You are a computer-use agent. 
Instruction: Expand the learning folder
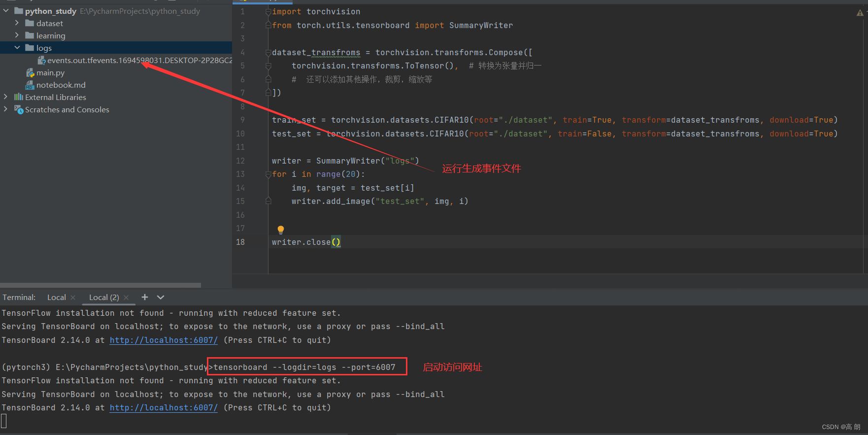pos(17,35)
